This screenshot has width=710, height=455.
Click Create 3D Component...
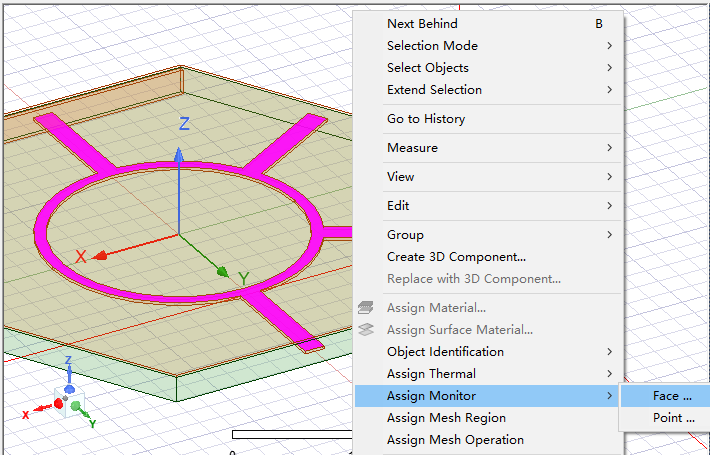(x=456, y=257)
